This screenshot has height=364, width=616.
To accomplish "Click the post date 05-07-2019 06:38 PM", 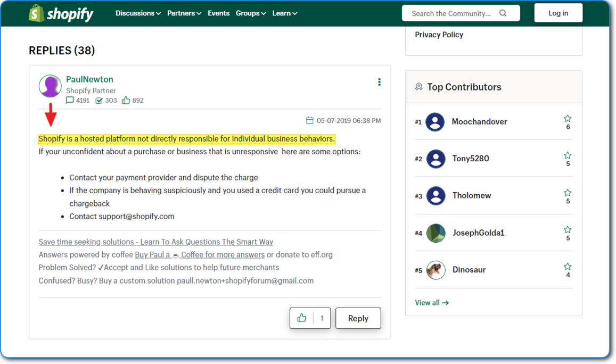I will 349,121.
